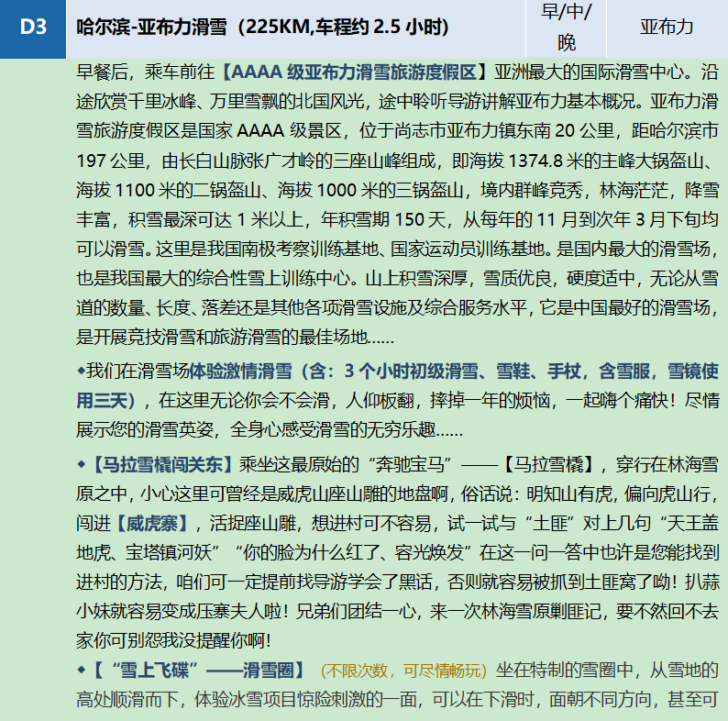This screenshot has height=721, width=728.
Task: Click the bold 【威虎寨】 text
Action: 152,523
